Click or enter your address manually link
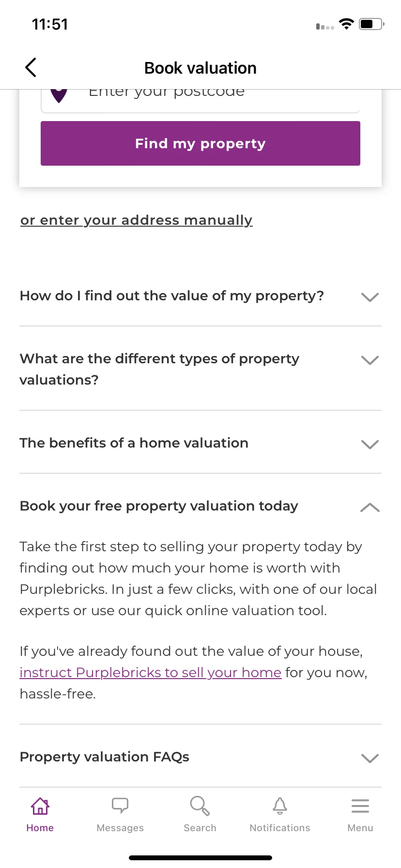The width and height of the screenshot is (401, 868). 137,220
